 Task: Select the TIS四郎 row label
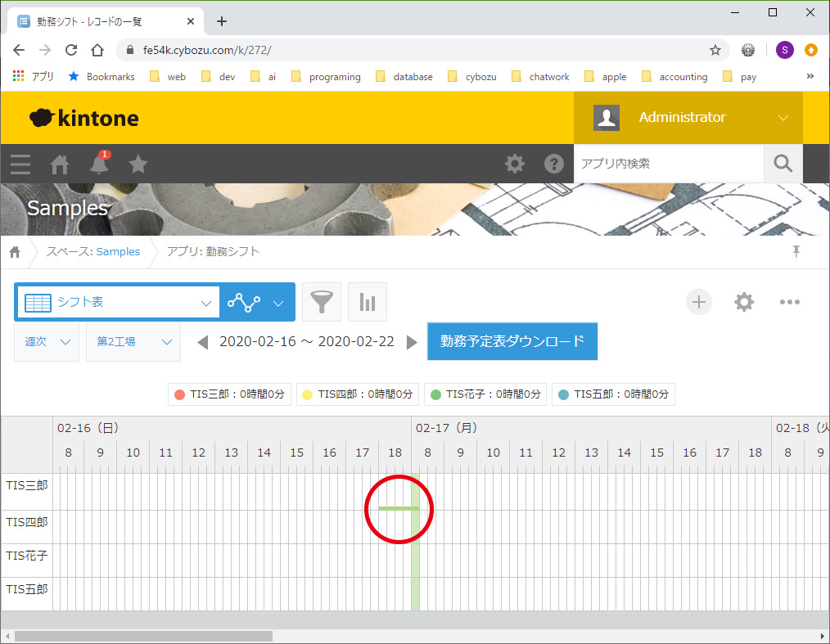click(26, 522)
